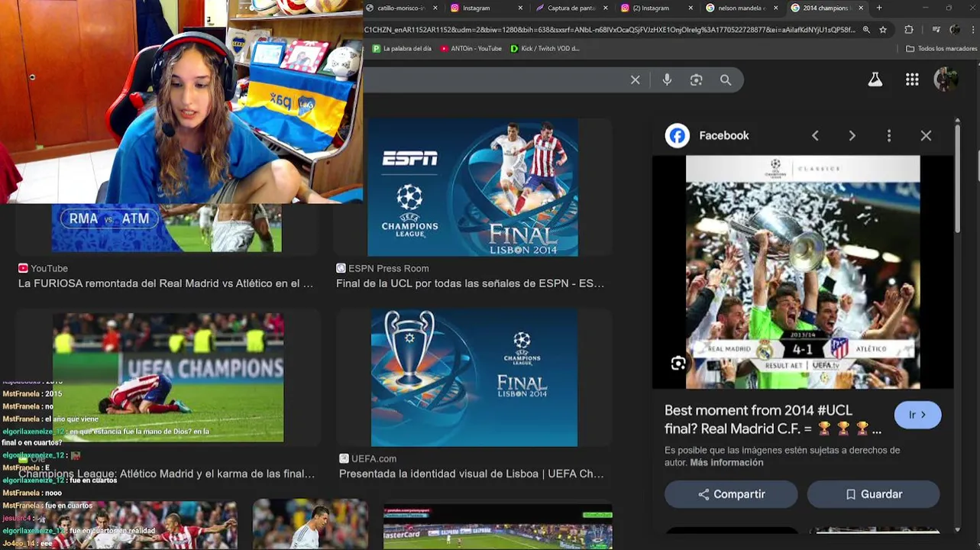Go to next image in Facebook panel
Image resolution: width=980 pixels, height=550 pixels.
pos(852,135)
